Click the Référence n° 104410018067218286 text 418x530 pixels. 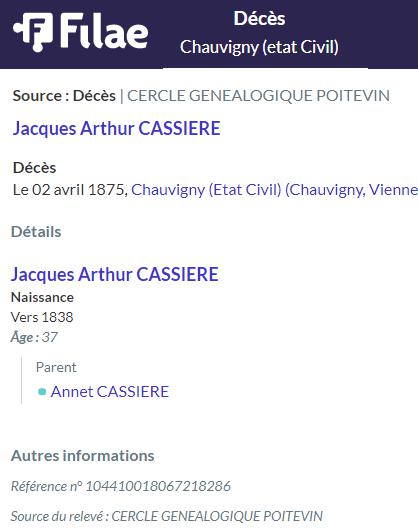(x=121, y=486)
